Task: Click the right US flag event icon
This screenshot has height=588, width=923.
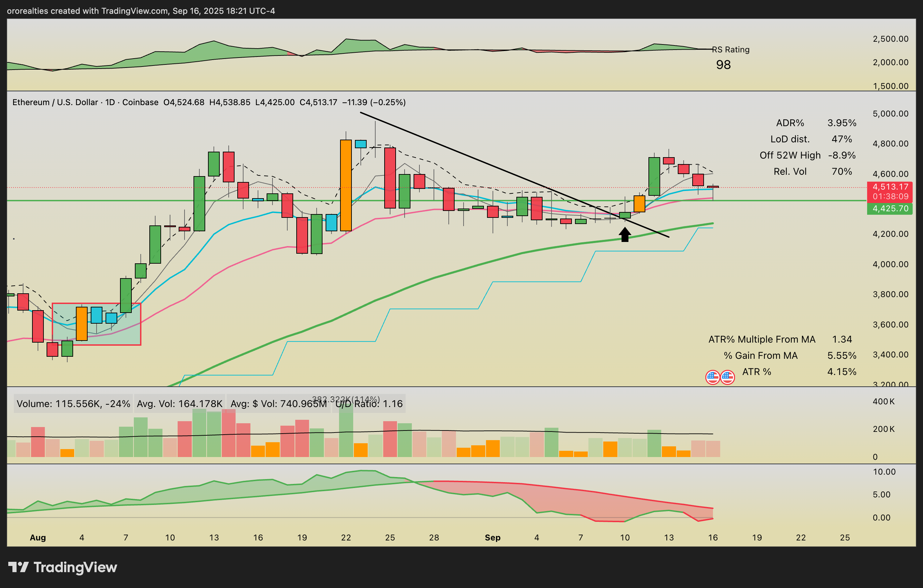Action: point(727,377)
